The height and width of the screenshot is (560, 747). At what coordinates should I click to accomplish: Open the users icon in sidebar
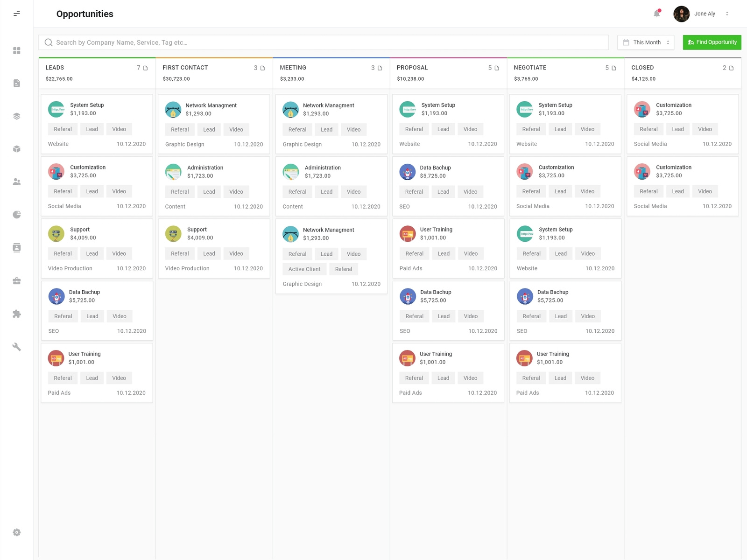(x=17, y=182)
